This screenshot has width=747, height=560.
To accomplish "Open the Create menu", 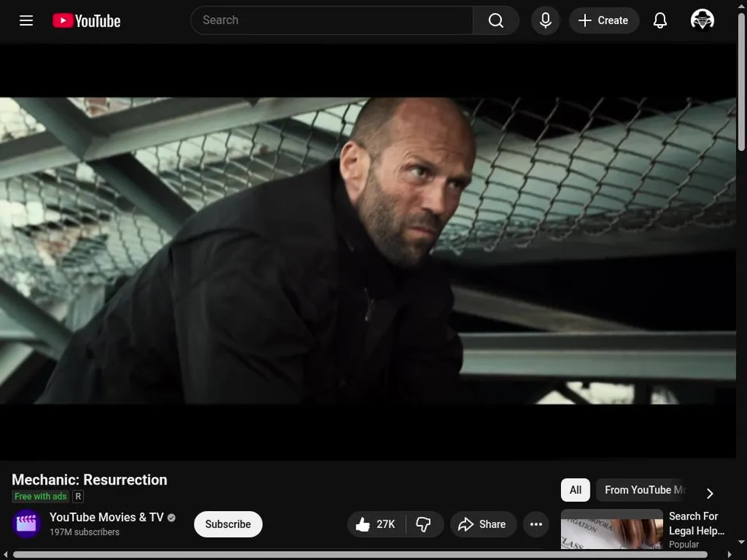I will 604,20.
